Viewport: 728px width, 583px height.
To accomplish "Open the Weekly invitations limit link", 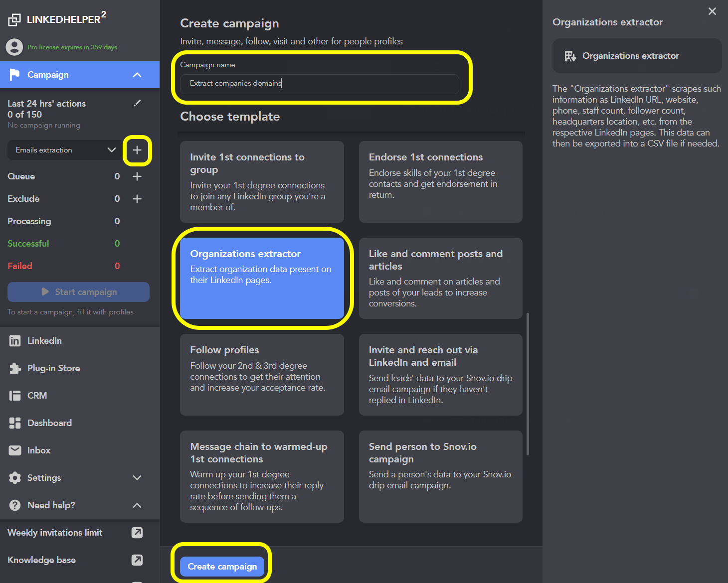I will [x=55, y=533].
